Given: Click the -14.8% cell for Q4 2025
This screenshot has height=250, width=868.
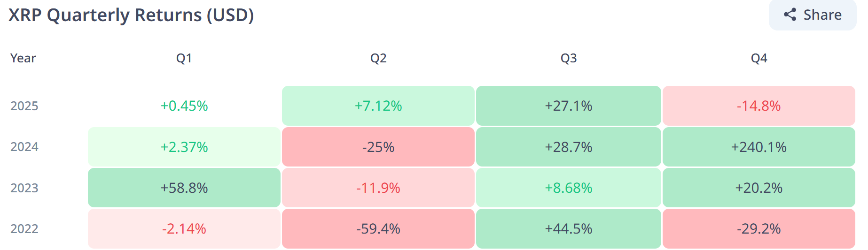Looking at the screenshot, I should (x=759, y=106).
